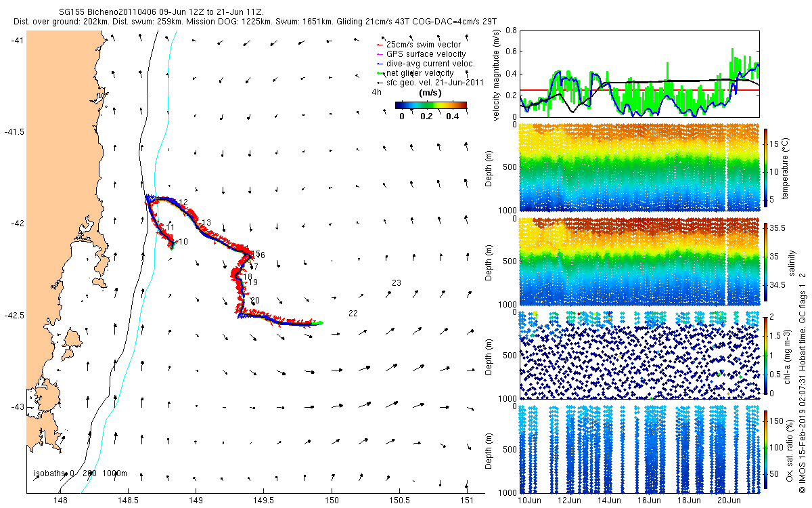
Task: Click the '149' longitude tick label
Action: coord(196,500)
